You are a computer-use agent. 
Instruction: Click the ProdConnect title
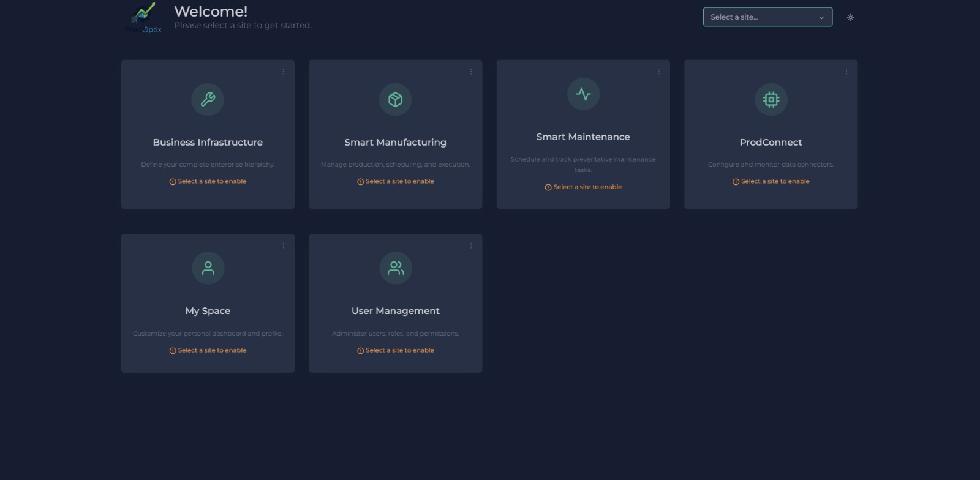[771, 143]
